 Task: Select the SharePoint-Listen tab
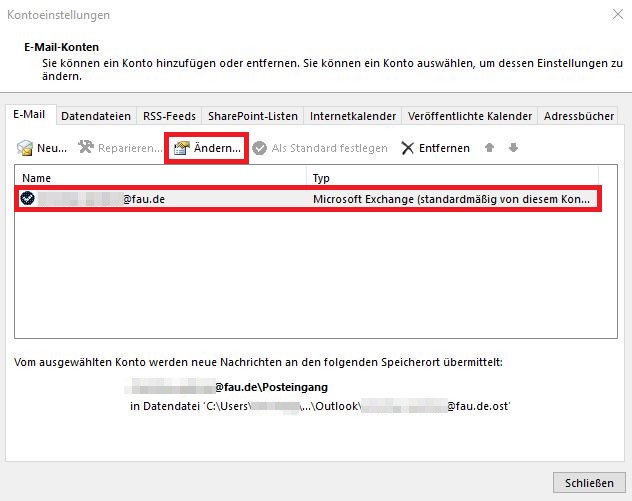[252, 116]
